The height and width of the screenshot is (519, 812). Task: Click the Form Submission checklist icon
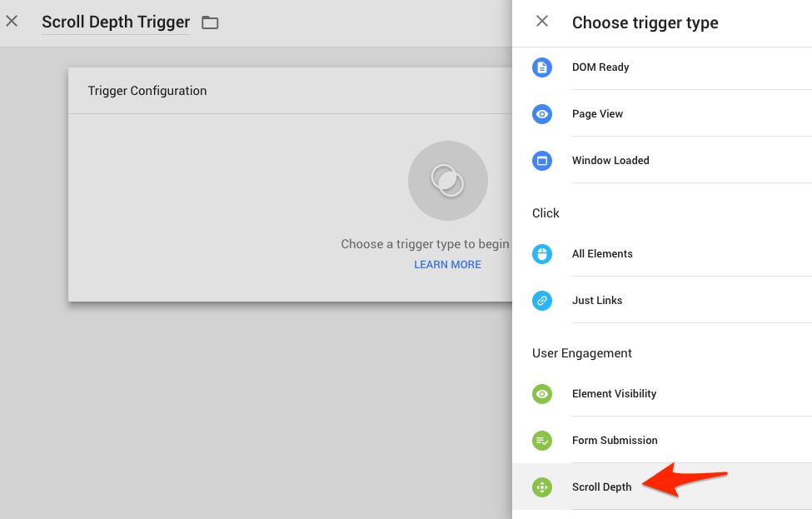[541, 440]
